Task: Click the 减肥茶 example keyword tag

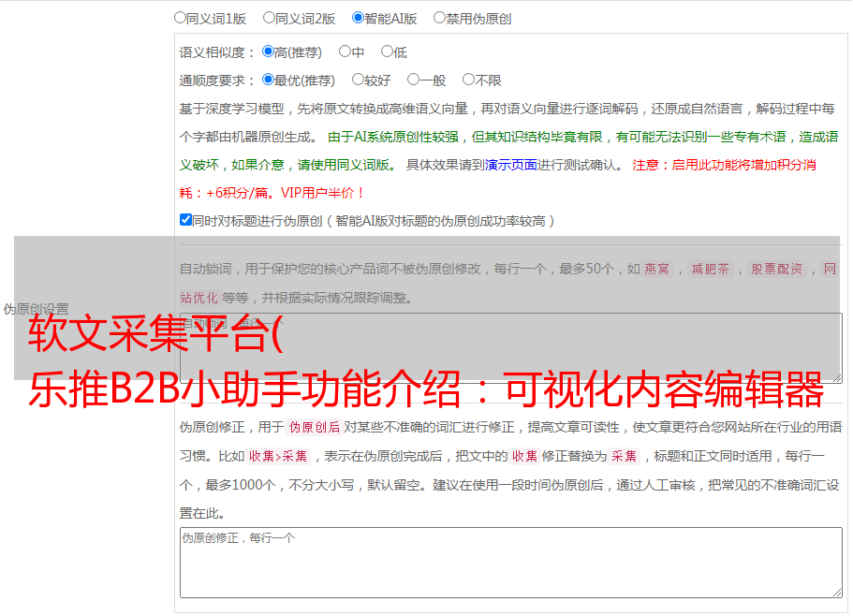Action: point(711,269)
